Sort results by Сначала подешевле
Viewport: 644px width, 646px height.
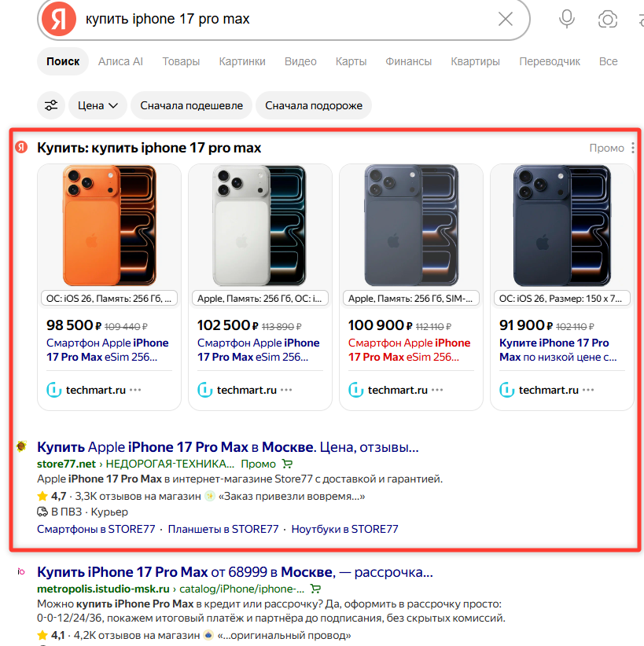pos(191,105)
